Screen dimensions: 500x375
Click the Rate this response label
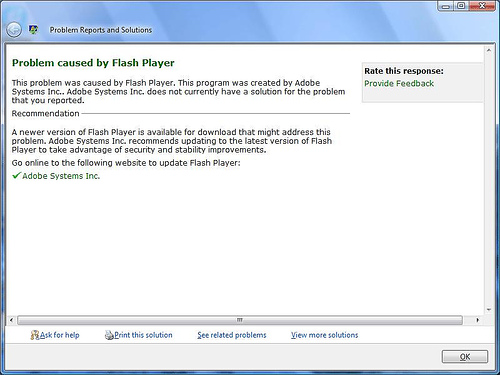tap(404, 71)
